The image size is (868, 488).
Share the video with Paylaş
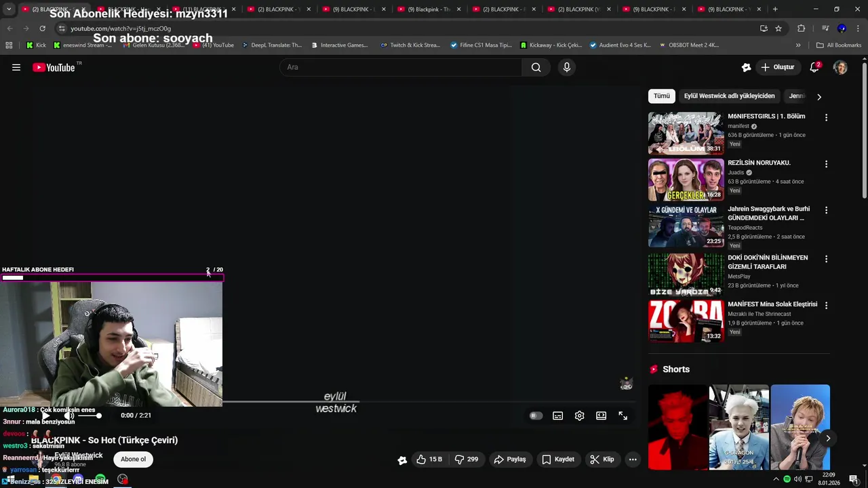click(x=510, y=460)
